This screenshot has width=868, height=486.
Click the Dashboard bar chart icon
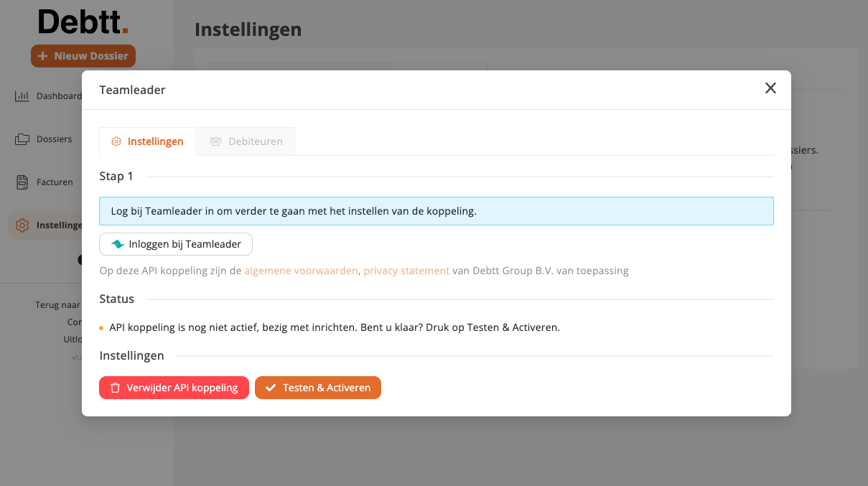[22, 96]
